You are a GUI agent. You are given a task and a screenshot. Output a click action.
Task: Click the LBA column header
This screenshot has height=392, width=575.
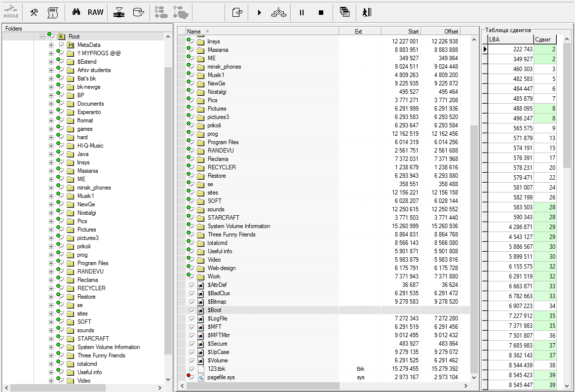tap(510, 39)
